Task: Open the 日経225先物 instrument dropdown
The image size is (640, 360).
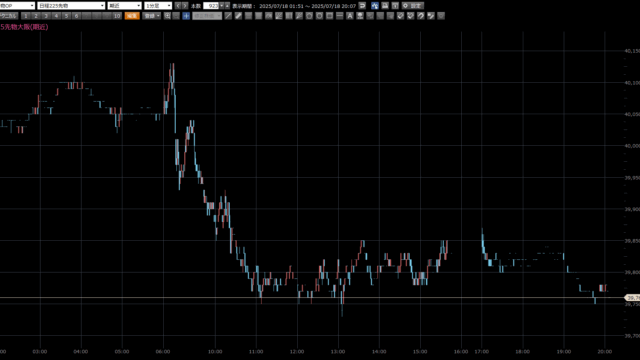Action: tap(71, 6)
